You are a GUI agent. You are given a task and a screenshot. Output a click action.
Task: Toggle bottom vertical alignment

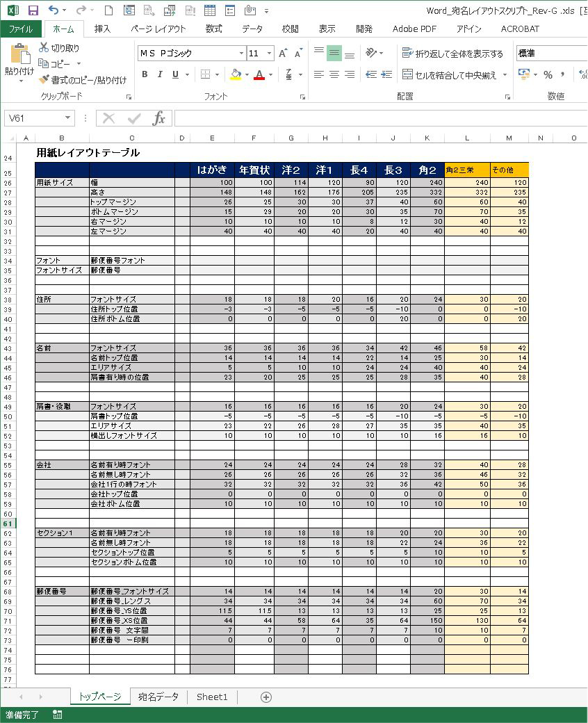point(350,54)
